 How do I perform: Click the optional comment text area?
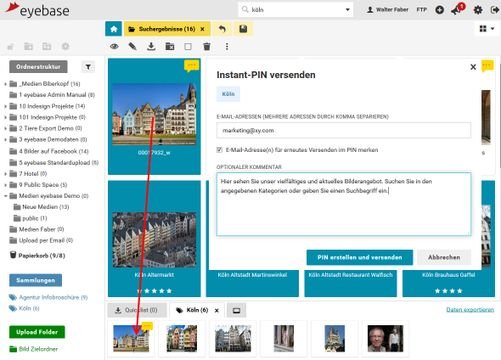[344, 204]
